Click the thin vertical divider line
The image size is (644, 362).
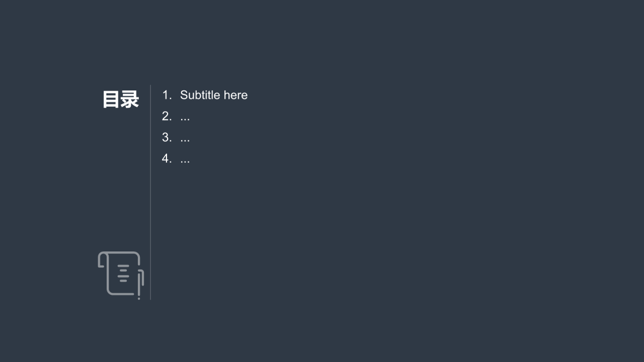(150, 192)
